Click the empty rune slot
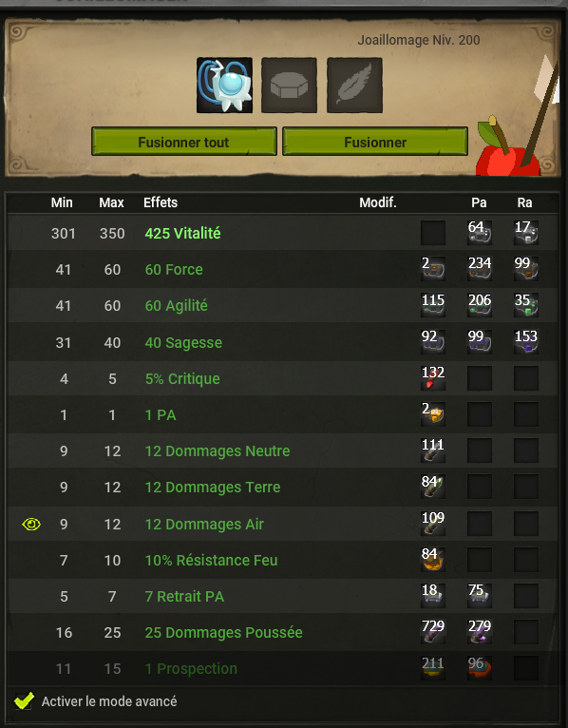 [289, 86]
